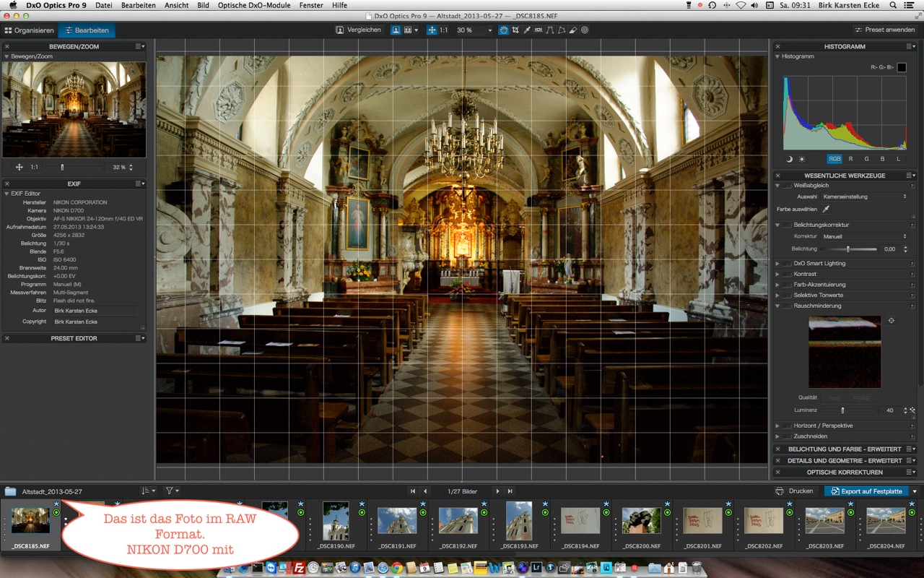
Task: Expand the DxO Smart Lighting section
Action: click(778, 264)
